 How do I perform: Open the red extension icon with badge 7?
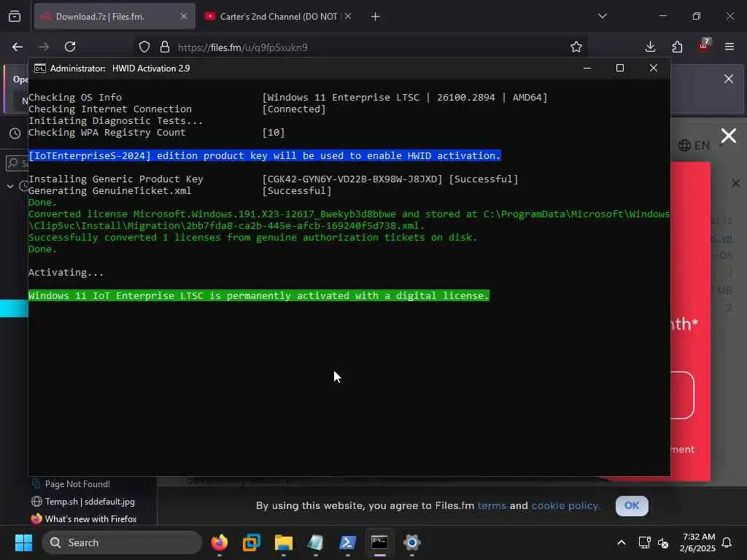click(x=704, y=46)
